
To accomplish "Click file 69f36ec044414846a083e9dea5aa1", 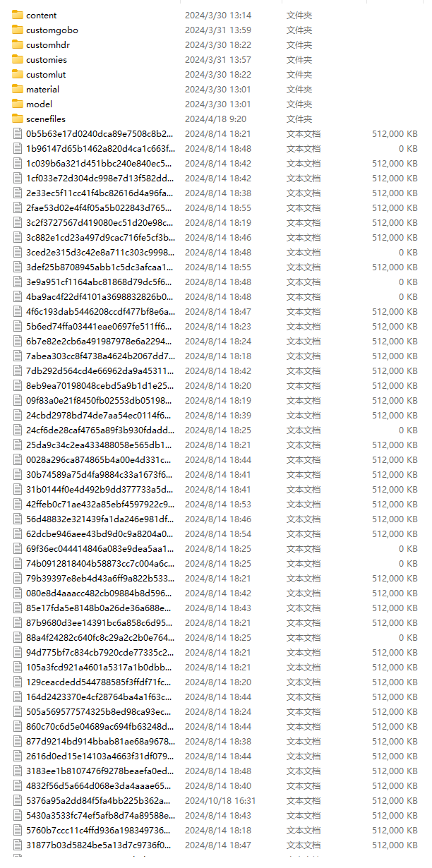I will pos(100,548).
